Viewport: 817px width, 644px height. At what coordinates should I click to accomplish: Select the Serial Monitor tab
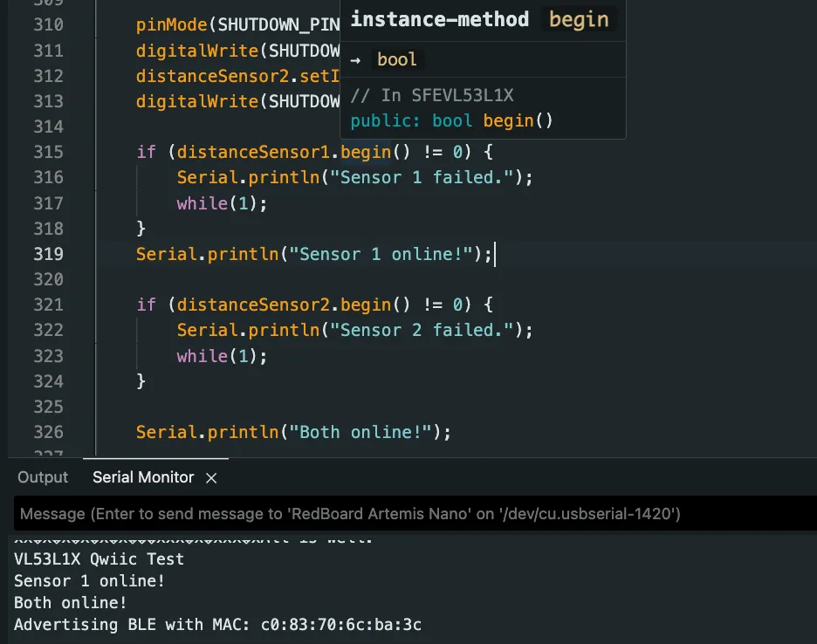point(142,477)
